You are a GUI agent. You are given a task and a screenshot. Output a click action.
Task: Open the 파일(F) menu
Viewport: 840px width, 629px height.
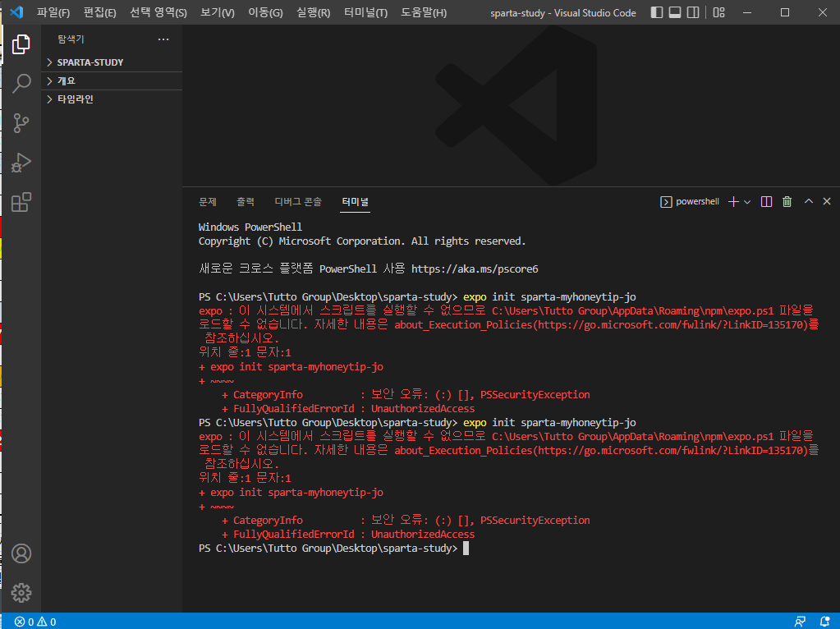point(53,12)
